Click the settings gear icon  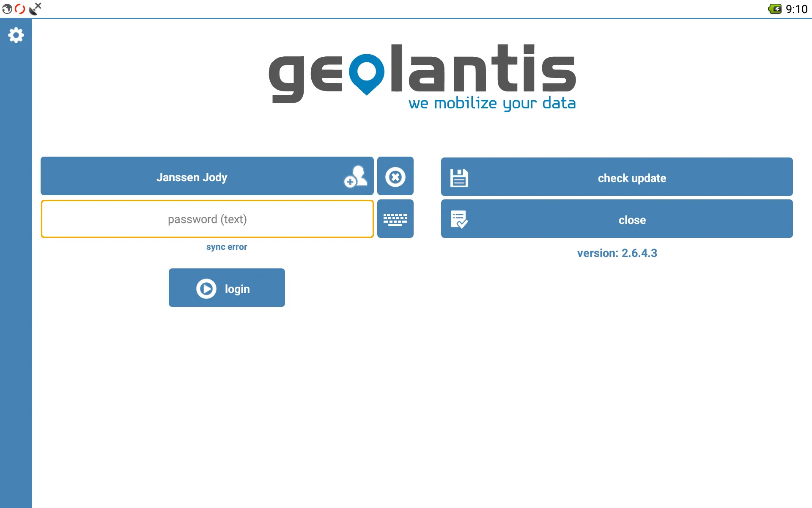(x=15, y=35)
